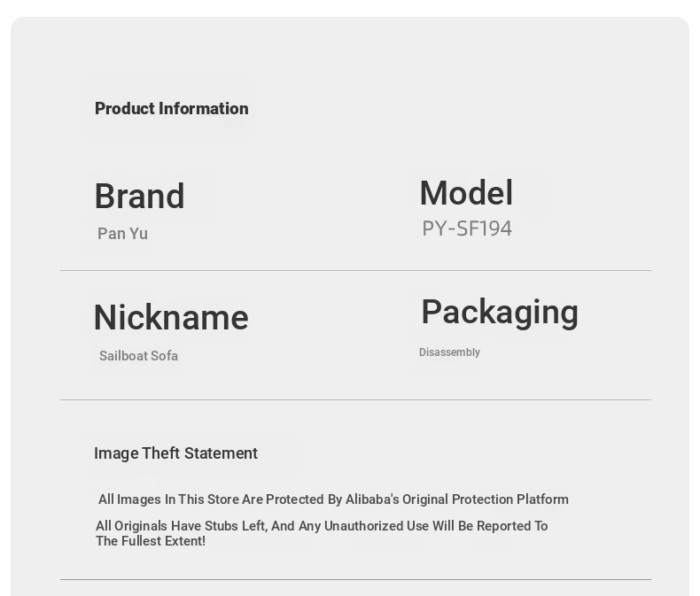700x596 pixels.
Task: Select the Image Theft Statement heading
Action: pos(176,453)
